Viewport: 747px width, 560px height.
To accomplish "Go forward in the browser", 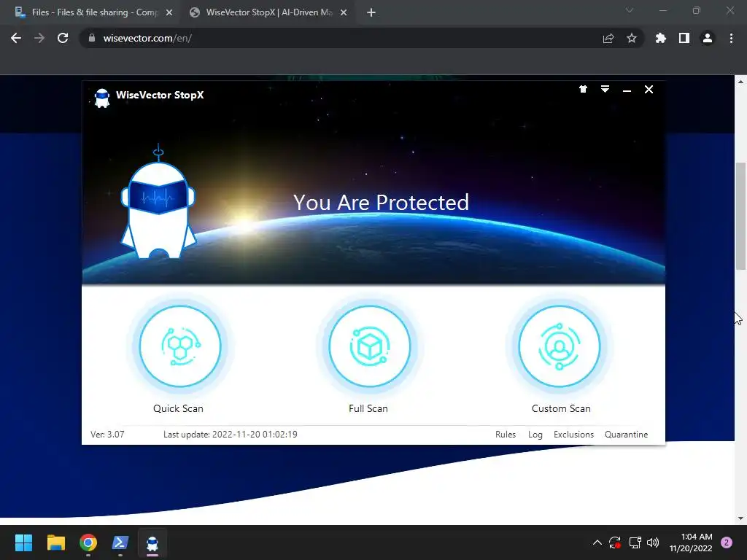I will (x=39, y=38).
